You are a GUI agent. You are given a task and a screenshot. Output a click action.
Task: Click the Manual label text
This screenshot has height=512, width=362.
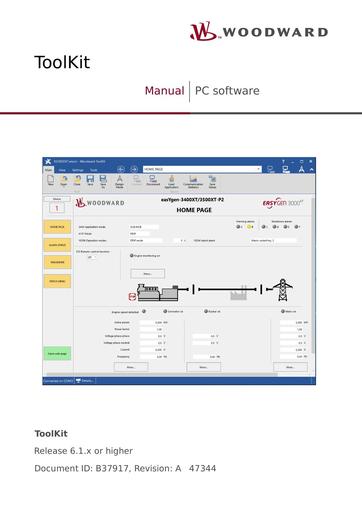(x=164, y=91)
